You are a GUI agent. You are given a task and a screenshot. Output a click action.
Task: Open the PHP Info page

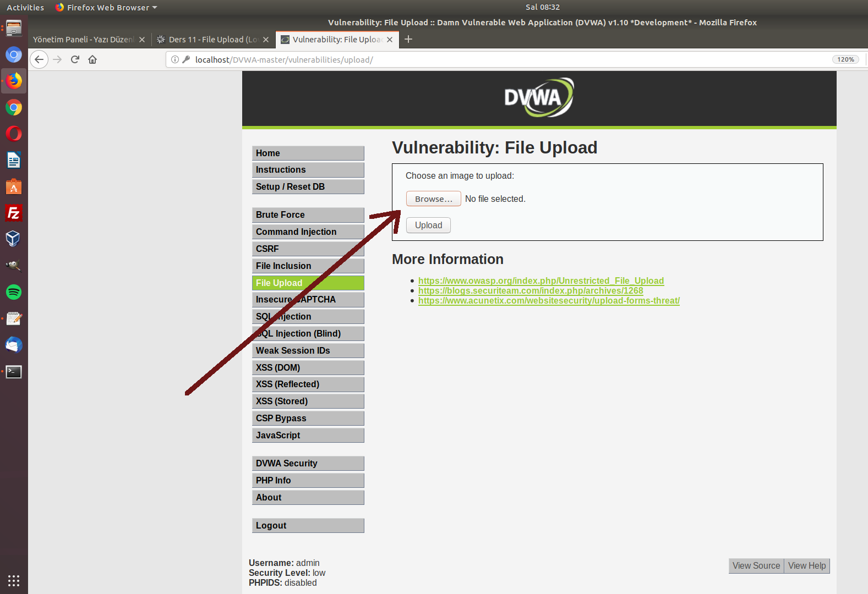coord(308,481)
